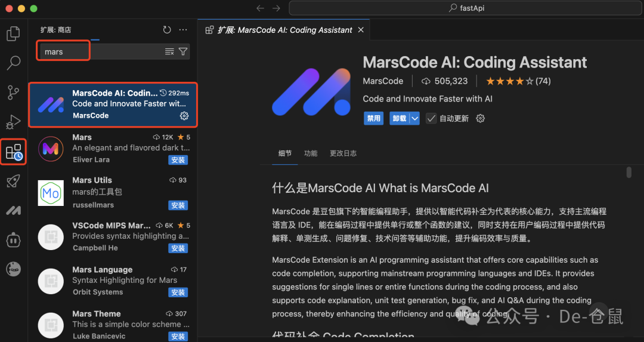644x342 pixels.
Task: Switch to the 功能 tab
Action: [311, 153]
